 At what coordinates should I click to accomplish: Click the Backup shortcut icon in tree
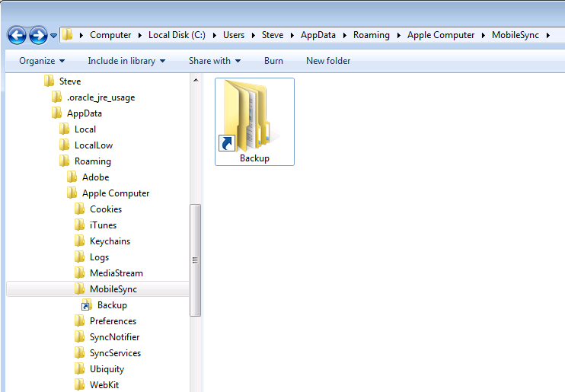click(87, 305)
